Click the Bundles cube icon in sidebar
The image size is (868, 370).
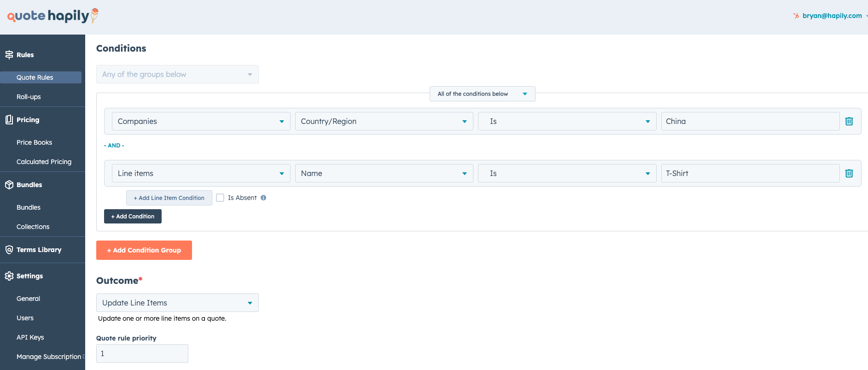tap(9, 185)
